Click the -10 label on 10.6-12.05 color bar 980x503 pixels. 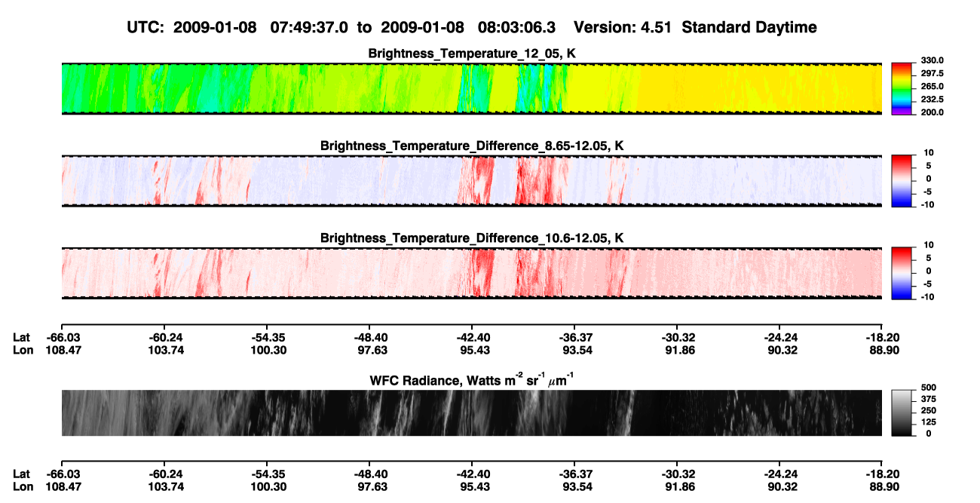(926, 297)
